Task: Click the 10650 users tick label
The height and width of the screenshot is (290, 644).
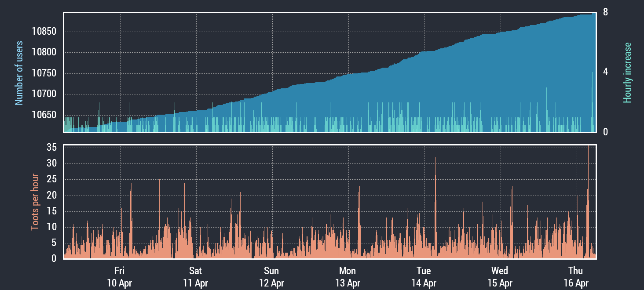Action: tap(44, 115)
